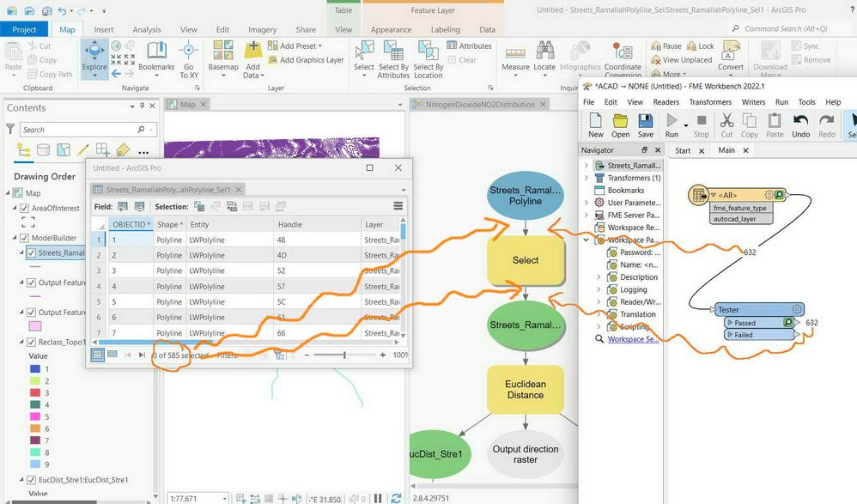Expand Streets_Ramall node in FME Navigator
857x504 pixels.
point(587,165)
